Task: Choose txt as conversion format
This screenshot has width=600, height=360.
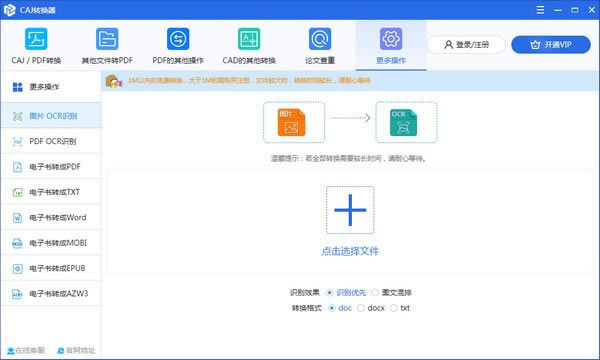Action: click(394, 308)
